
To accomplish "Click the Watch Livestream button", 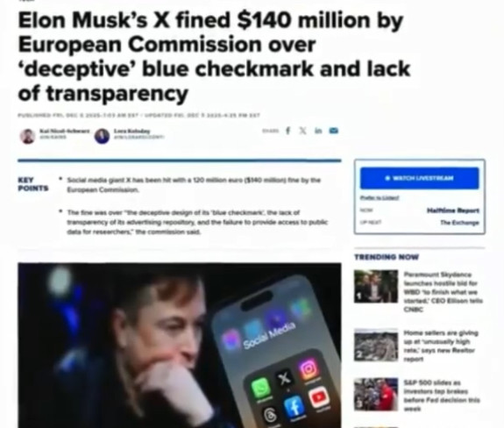I will point(420,178).
